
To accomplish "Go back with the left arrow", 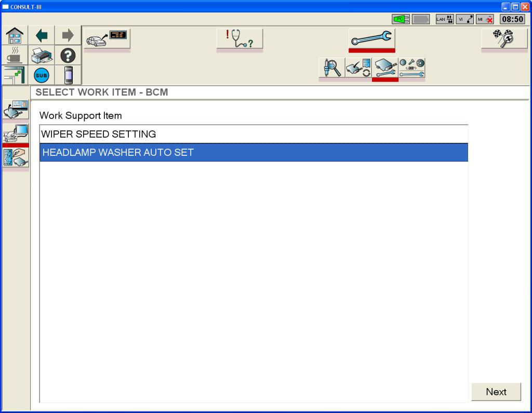I will pyautogui.click(x=41, y=35).
